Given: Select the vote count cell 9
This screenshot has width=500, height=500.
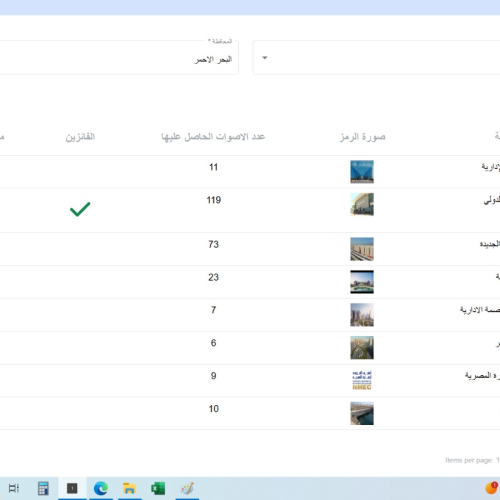Looking at the screenshot, I should 214,376.
